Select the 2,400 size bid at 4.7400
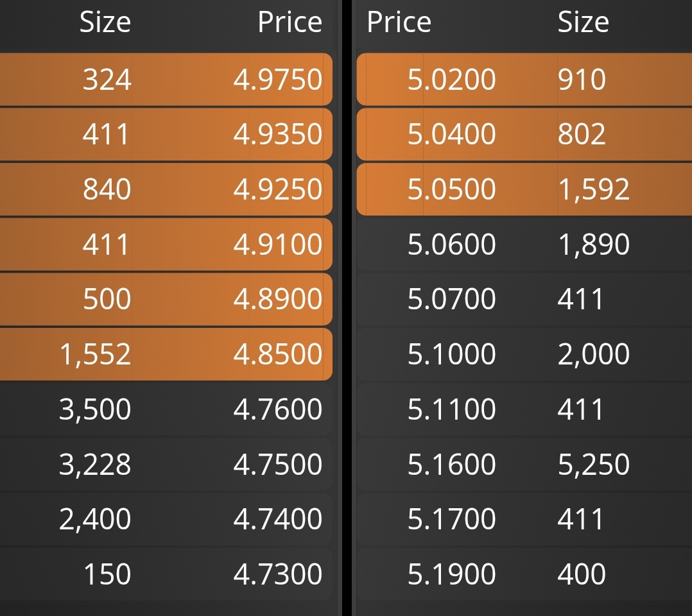 [x=166, y=519]
